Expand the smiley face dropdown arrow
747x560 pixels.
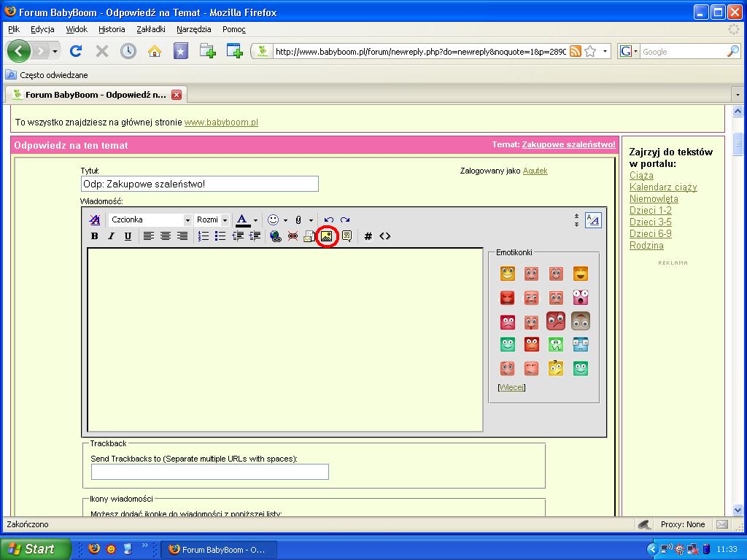click(x=285, y=220)
